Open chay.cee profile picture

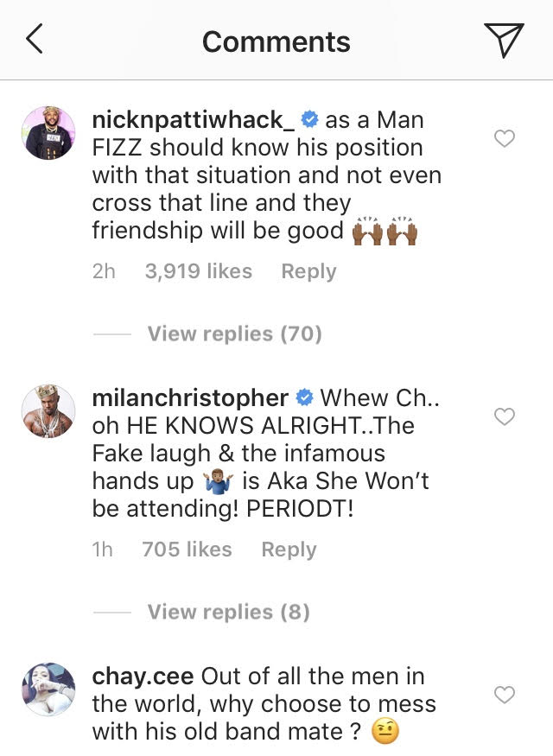pyautogui.click(x=48, y=689)
